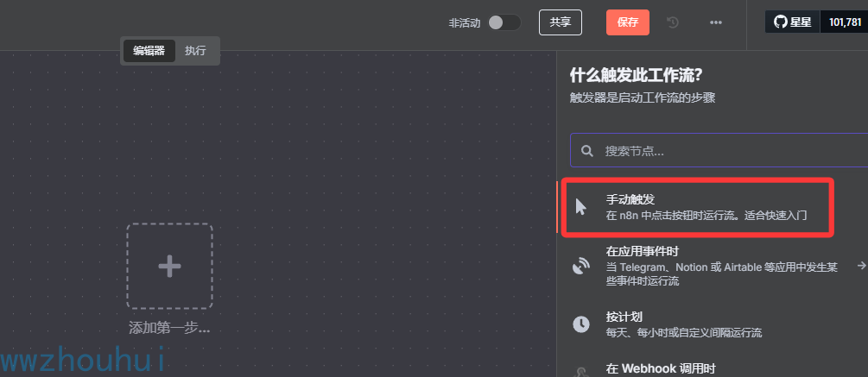Click the schedule clock icon
Image resolution: width=868 pixels, height=377 pixels.
click(x=580, y=324)
